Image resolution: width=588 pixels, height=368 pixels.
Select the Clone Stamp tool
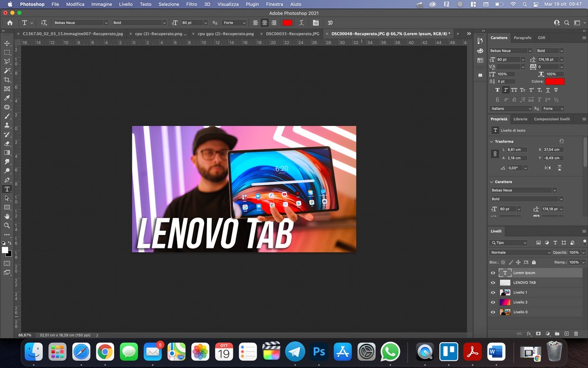click(x=6, y=125)
